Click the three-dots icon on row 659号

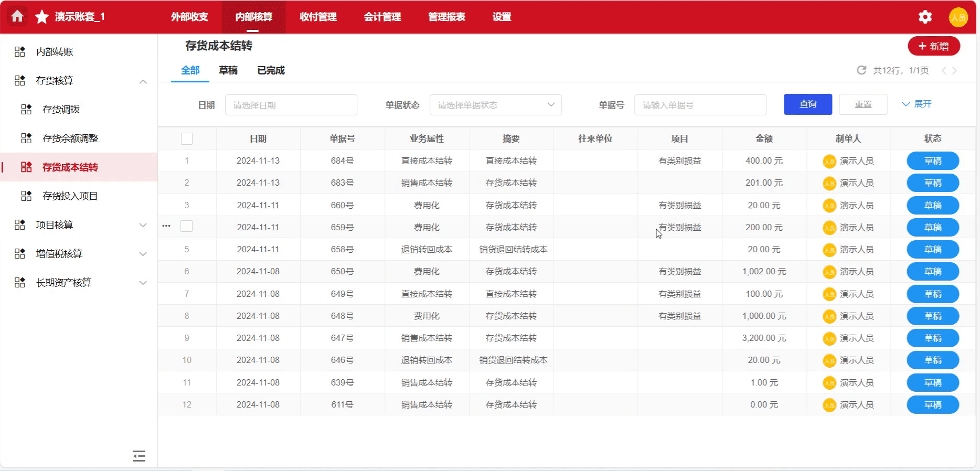click(166, 226)
